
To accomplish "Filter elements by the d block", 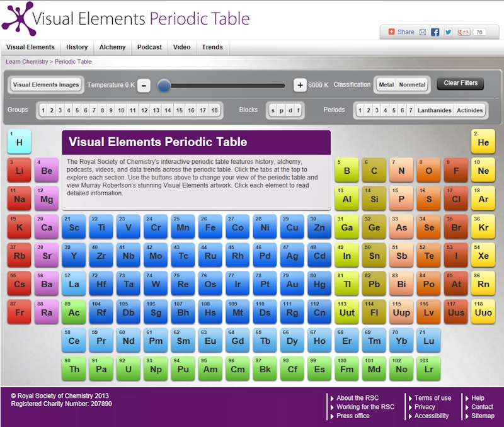I will tap(290, 110).
